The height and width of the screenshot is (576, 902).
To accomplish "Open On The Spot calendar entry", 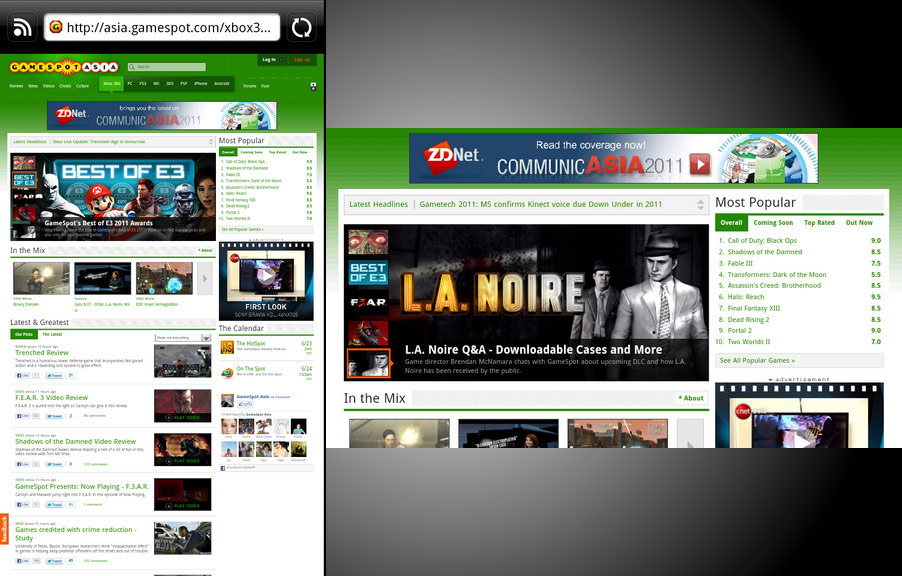I will (251, 369).
